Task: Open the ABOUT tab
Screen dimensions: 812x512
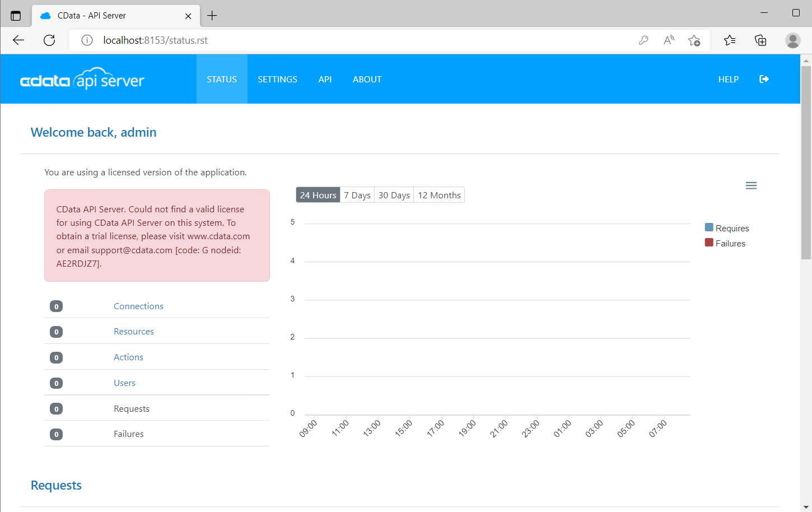Action: (x=367, y=79)
